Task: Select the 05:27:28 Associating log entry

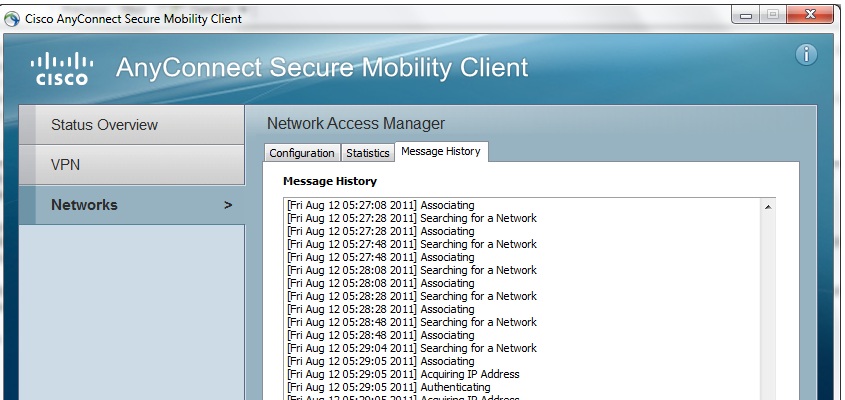Action: click(x=380, y=231)
